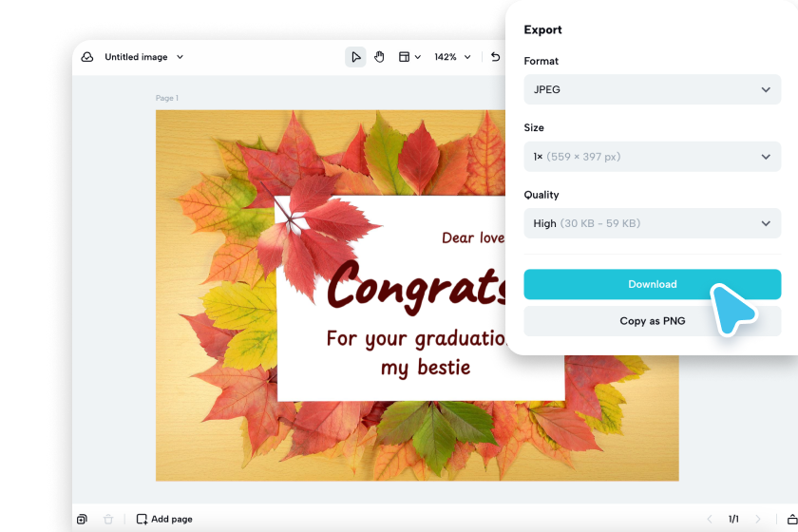The image size is (798, 532).
Task: Select the my bestie text line
Action: click(x=426, y=368)
